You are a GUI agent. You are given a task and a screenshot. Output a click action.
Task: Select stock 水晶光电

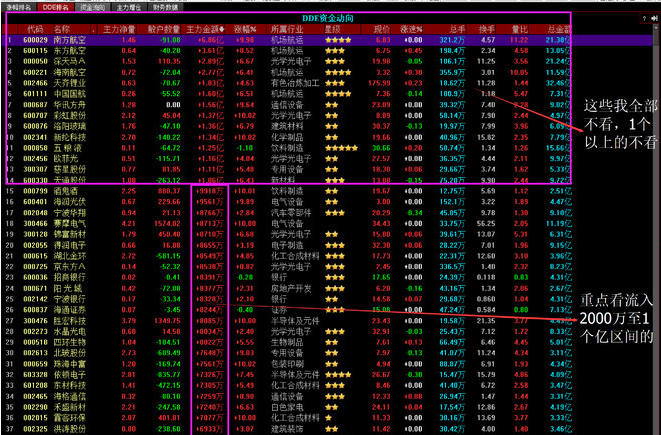point(70,332)
